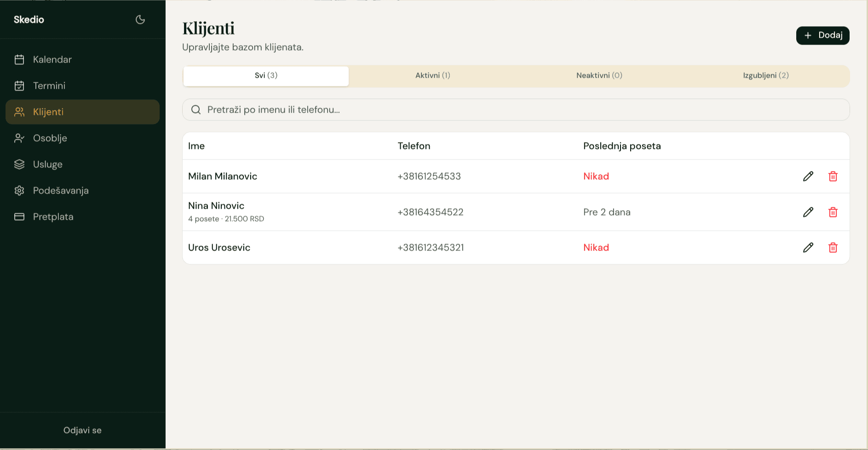Select the Izgubljeni (2) tab

pos(766,75)
